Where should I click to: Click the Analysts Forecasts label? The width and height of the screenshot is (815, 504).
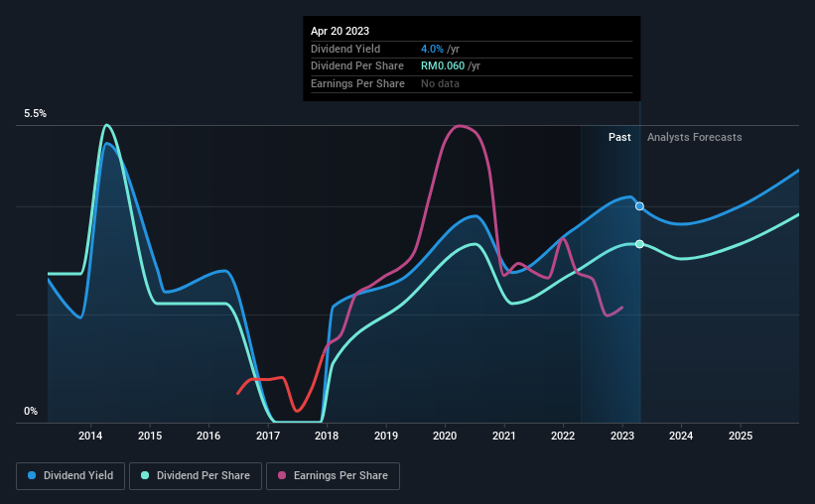(x=695, y=137)
